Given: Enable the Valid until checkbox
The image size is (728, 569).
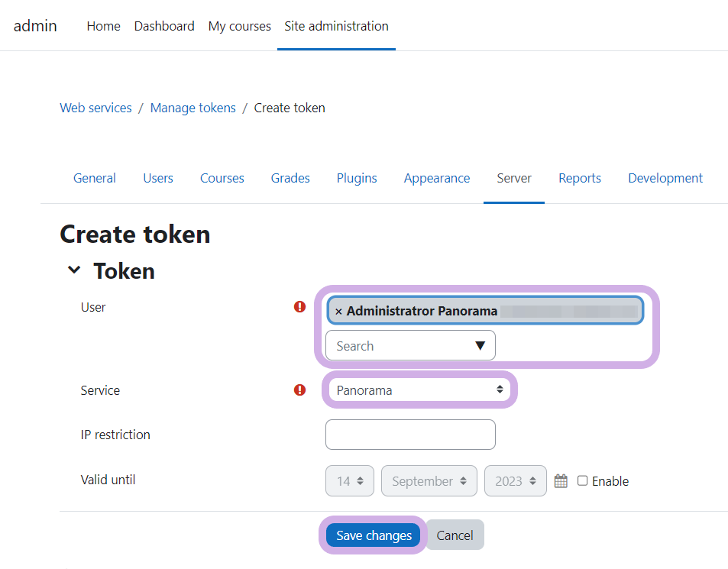Looking at the screenshot, I should 583,481.
